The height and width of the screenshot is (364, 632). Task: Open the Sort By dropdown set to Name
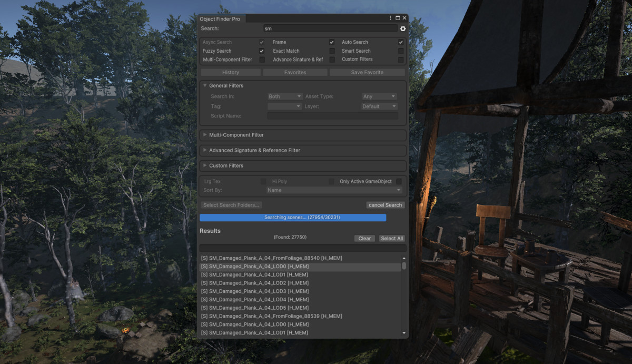pos(334,190)
